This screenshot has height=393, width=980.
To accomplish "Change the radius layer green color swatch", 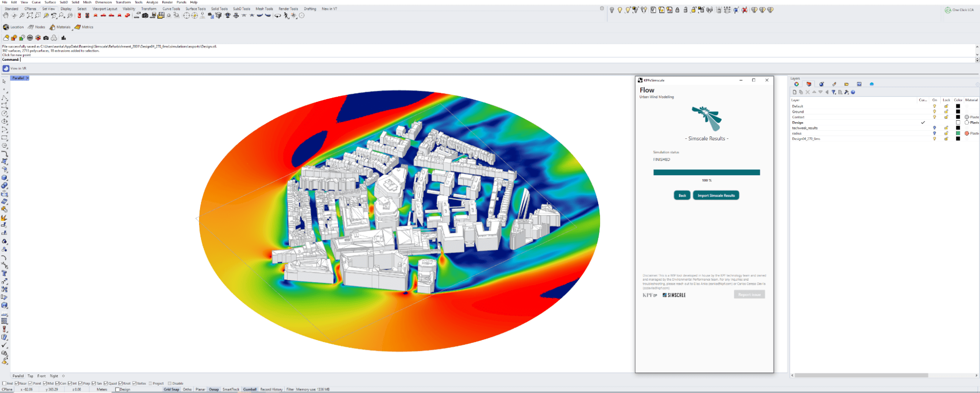I will click(958, 133).
